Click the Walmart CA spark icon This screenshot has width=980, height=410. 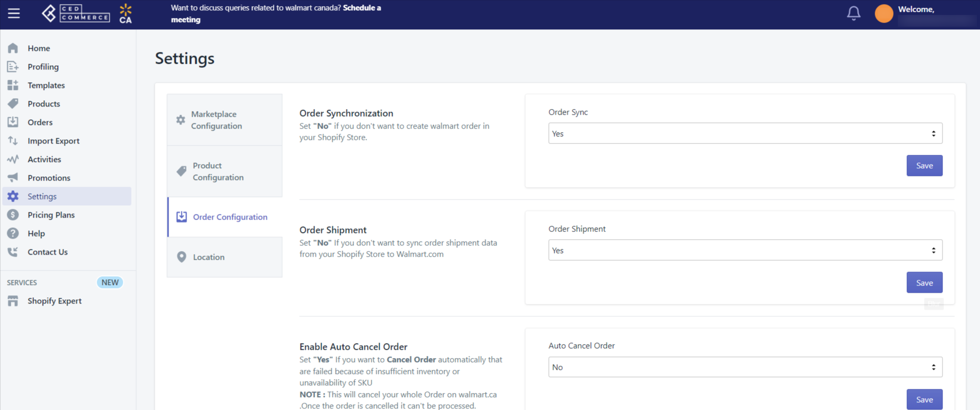125,13
